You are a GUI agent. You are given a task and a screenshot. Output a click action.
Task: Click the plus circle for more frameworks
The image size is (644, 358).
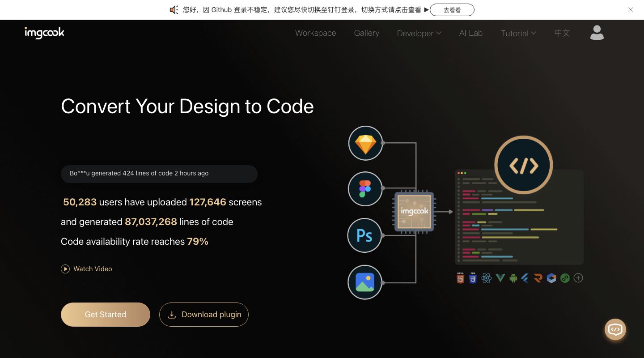pyautogui.click(x=578, y=278)
